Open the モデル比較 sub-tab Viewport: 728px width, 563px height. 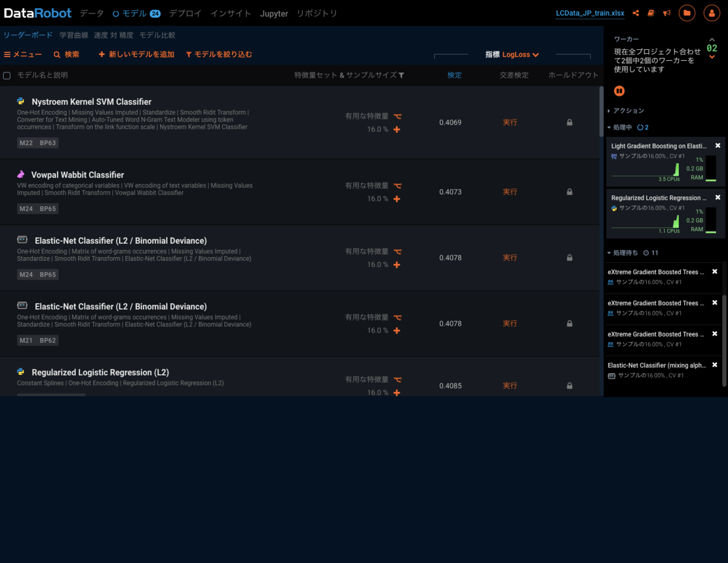157,35
